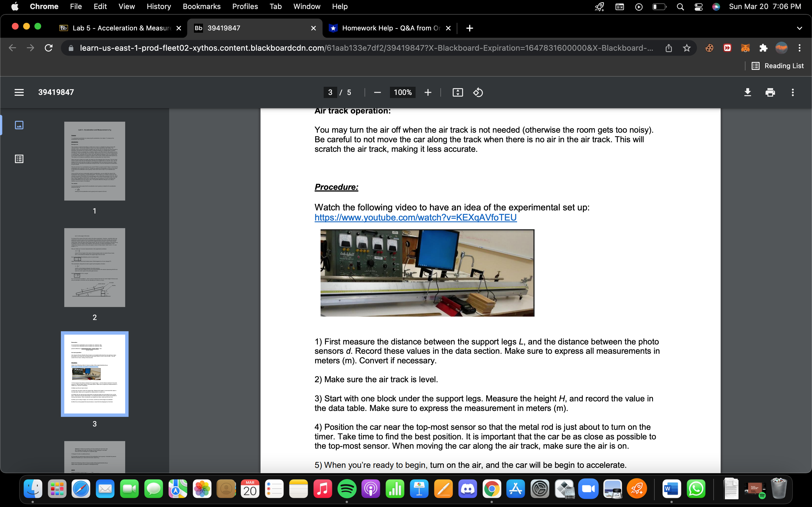Download the 39419847 PDF file

click(x=748, y=92)
